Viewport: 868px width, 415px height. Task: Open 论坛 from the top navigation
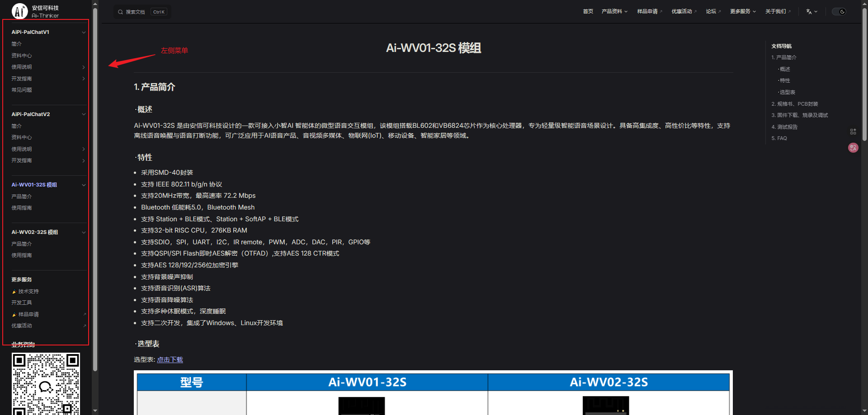click(712, 12)
